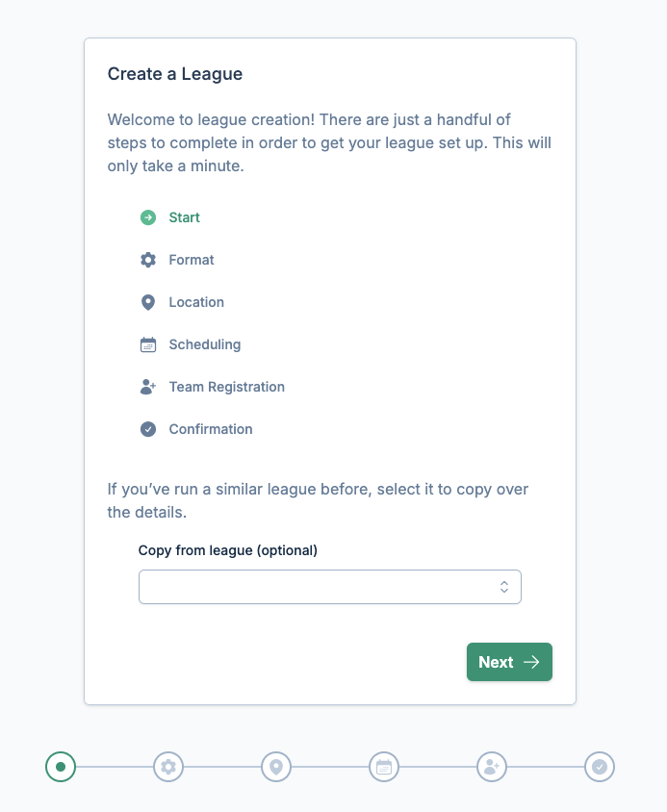Image resolution: width=667 pixels, height=812 pixels.
Task: Click the person icon in bottom stepper
Action: (492, 767)
